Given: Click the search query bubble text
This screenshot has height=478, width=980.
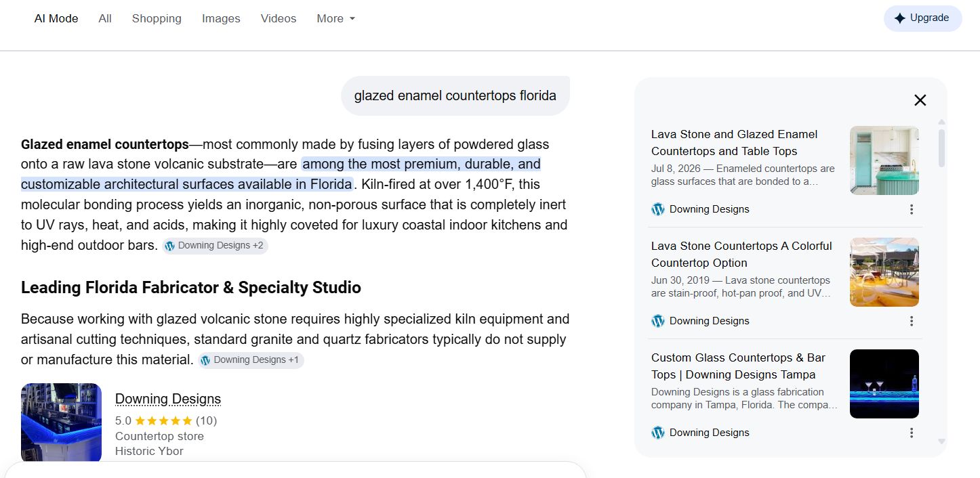Looking at the screenshot, I should coord(455,95).
